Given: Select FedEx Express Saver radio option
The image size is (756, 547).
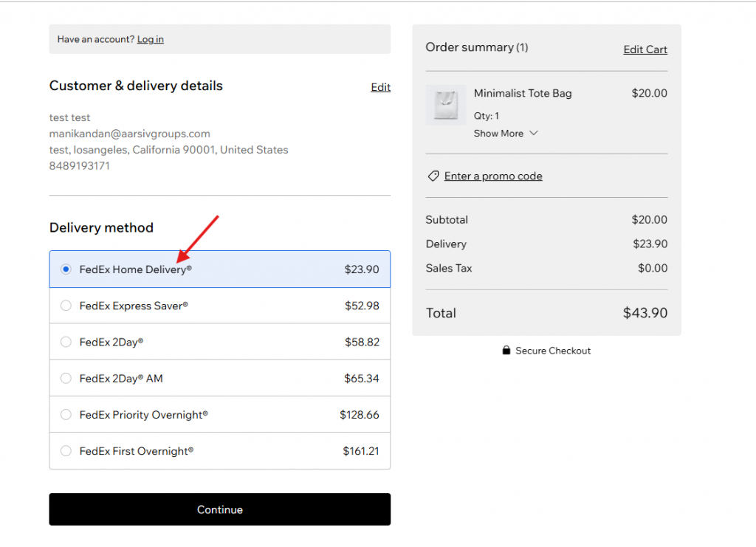Looking at the screenshot, I should tap(66, 306).
